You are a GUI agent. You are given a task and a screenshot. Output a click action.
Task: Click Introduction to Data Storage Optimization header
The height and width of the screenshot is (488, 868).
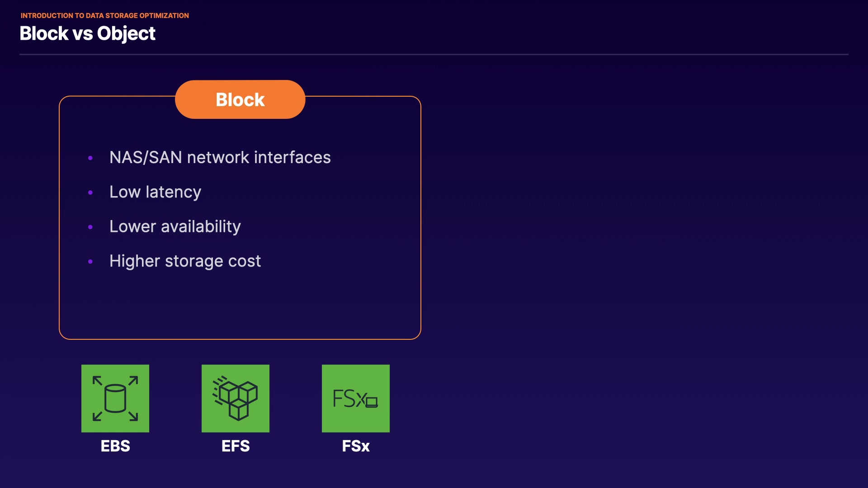coord(105,15)
